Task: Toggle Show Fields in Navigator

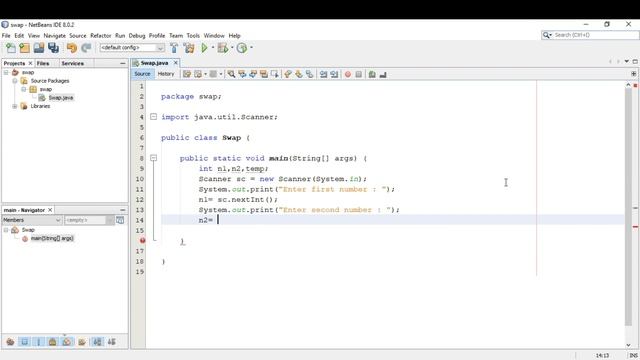Action: tap(24, 342)
